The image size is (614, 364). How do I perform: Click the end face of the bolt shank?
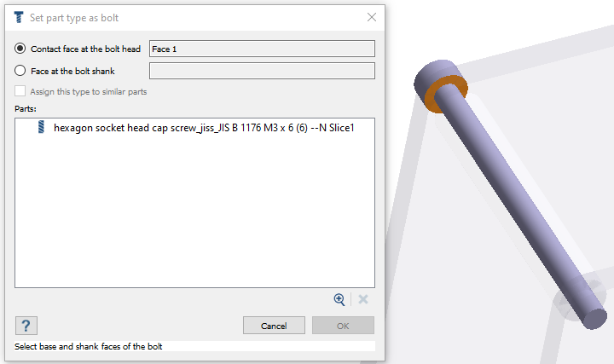coord(595,319)
